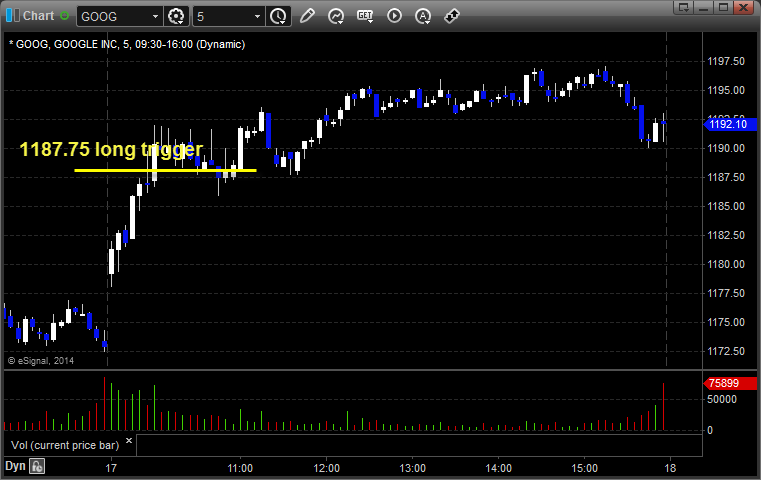Image resolution: width=761 pixels, height=480 pixels.
Task: Click the 1197.50 price axis label
Action: tap(726, 61)
